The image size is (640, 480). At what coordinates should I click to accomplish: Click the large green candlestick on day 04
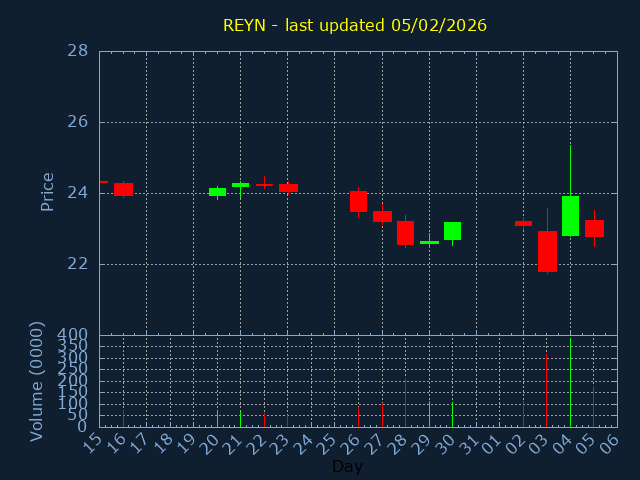click(570, 215)
